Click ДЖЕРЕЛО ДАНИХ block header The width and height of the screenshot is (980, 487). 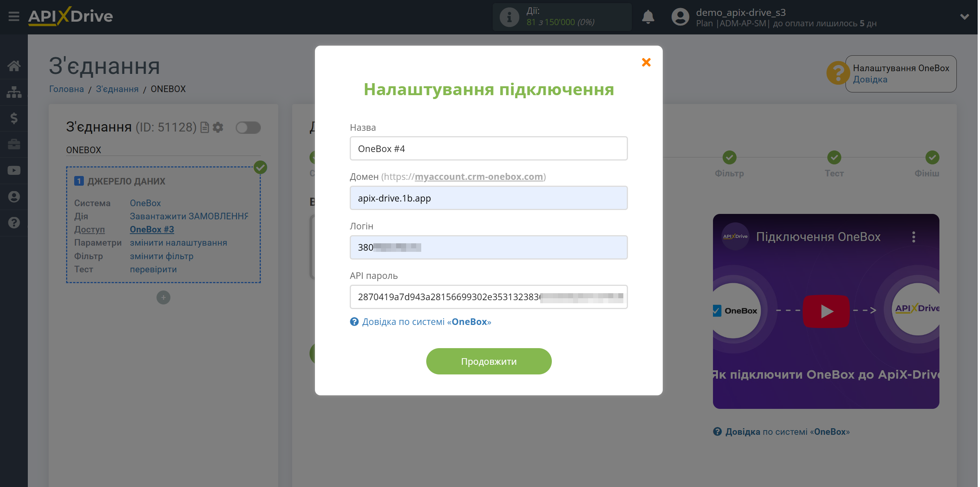pyautogui.click(x=126, y=181)
